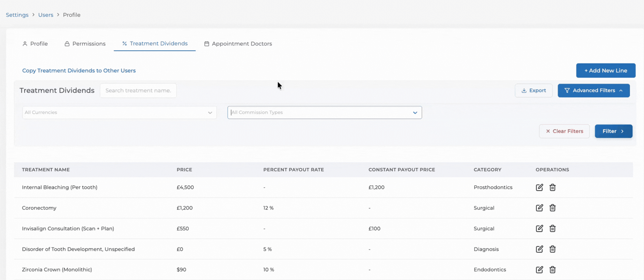Edit the Zirconia Crown (Monolithic) row
Image resolution: width=644 pixels, height=280 pixels.
(539, 270)
